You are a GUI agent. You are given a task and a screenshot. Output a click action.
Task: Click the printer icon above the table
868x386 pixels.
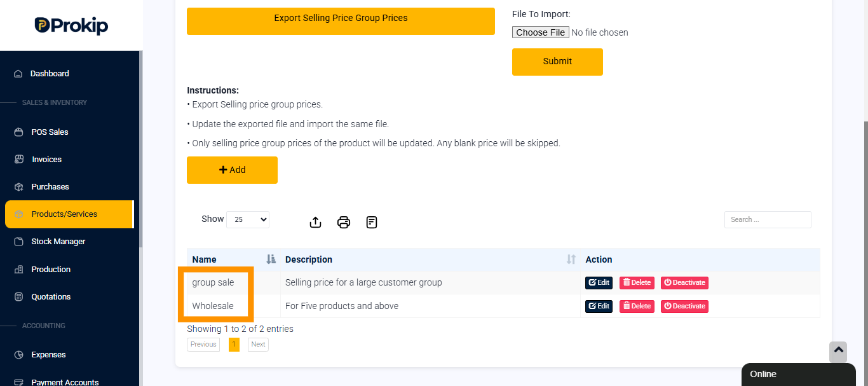tap(344, 223)
